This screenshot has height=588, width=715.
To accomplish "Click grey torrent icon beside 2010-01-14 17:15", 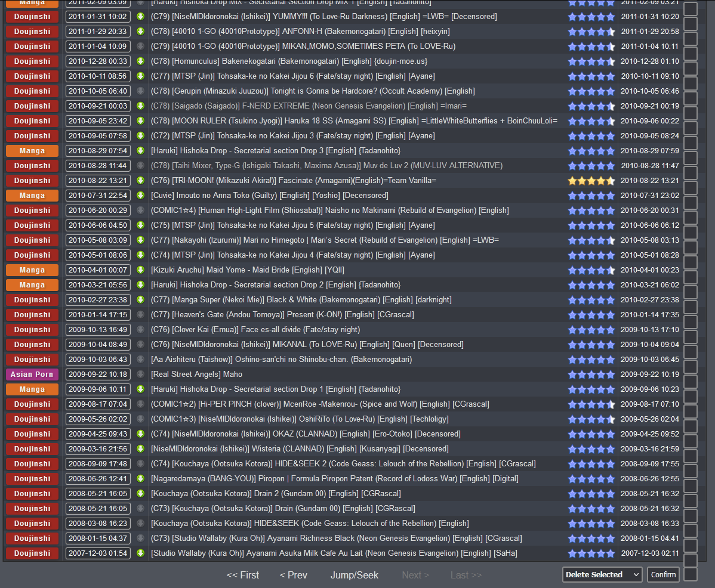I will 140,315.
